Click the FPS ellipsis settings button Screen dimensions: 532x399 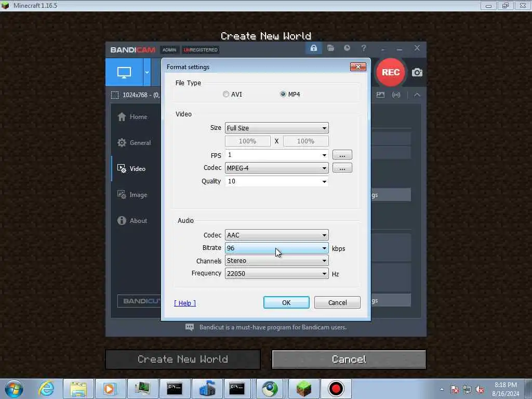pyautogui.click(x=342, y=155)
